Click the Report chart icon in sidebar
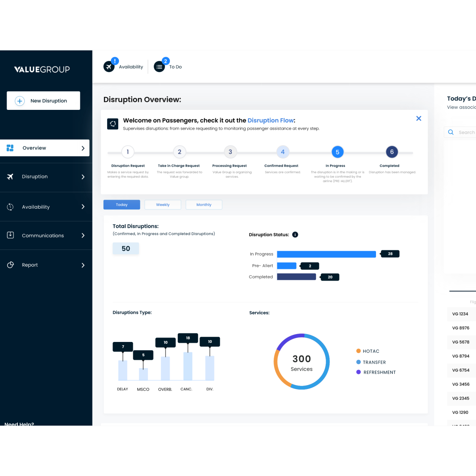 point(10,265)
